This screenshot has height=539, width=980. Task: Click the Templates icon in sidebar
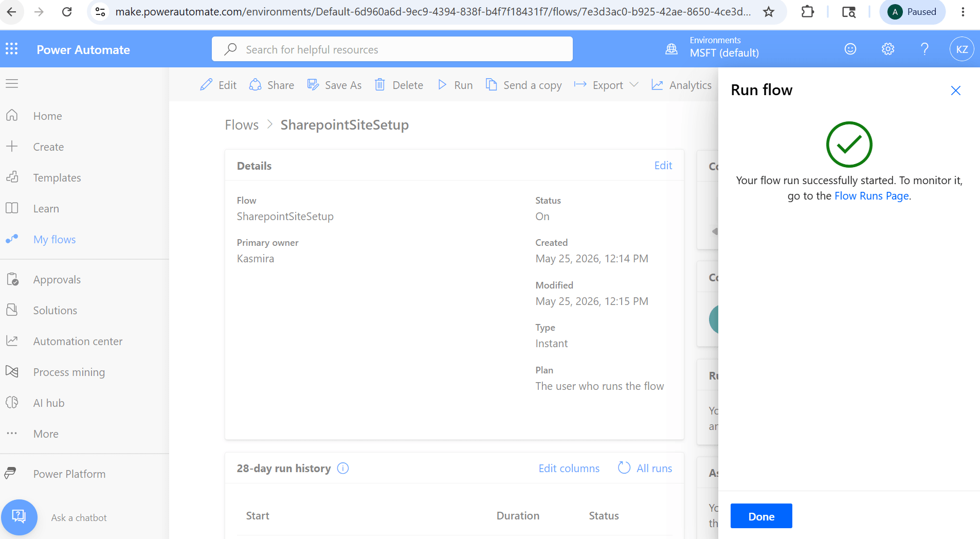click(x=12, y=177)
